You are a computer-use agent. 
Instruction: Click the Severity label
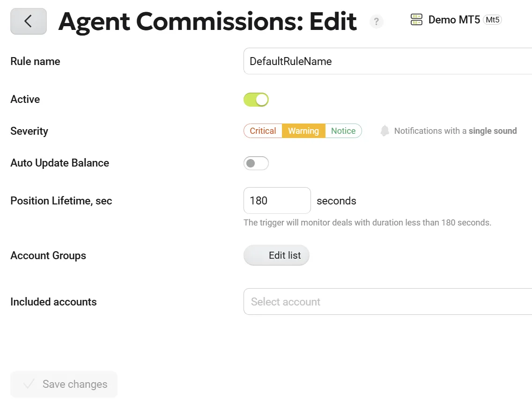coord(29,131)
